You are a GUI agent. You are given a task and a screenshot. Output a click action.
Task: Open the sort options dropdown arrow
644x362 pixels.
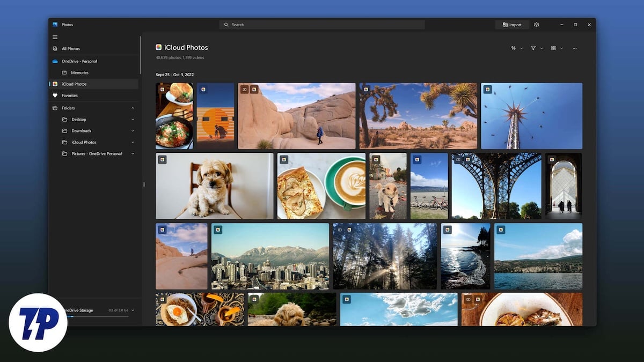(521, 48)
